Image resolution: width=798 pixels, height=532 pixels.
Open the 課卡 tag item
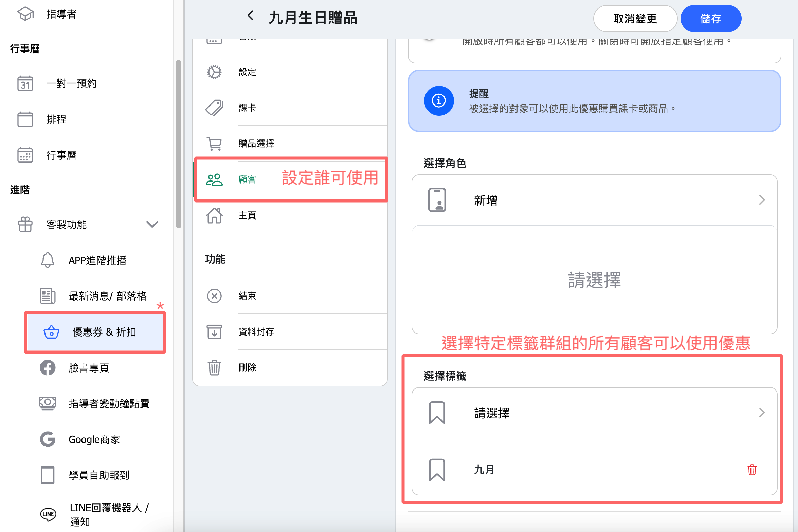click(247, 108)
